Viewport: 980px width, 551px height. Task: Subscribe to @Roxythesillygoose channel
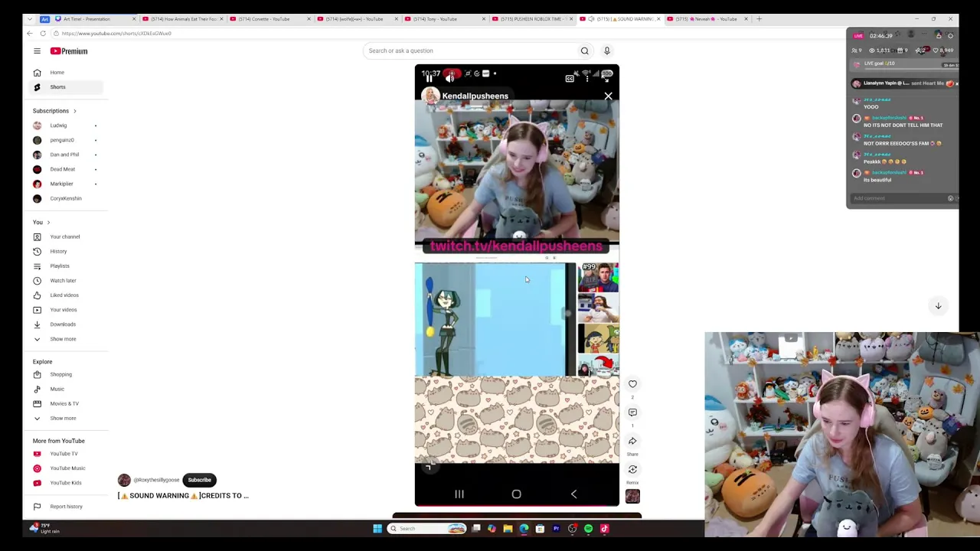coord(199,480)
